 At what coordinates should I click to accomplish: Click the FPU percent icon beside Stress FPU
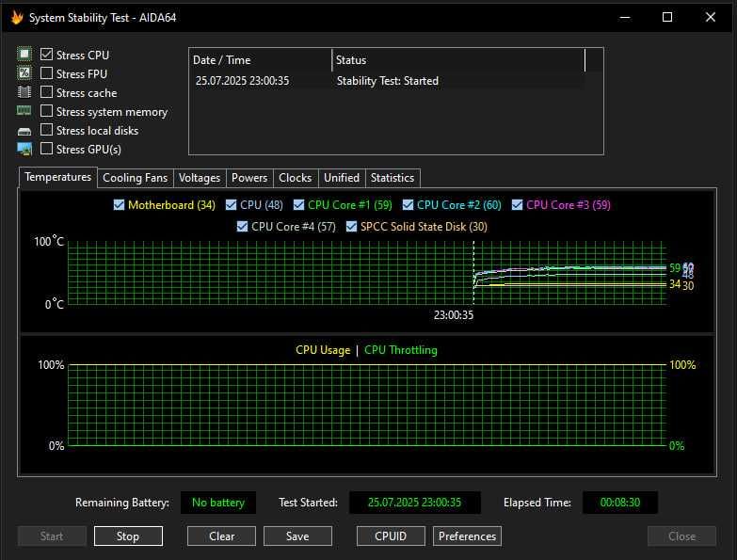click(x=24, y=73)
